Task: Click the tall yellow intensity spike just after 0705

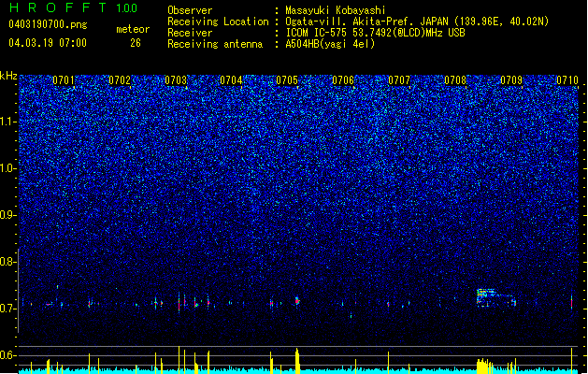Action: click(297, 360)
